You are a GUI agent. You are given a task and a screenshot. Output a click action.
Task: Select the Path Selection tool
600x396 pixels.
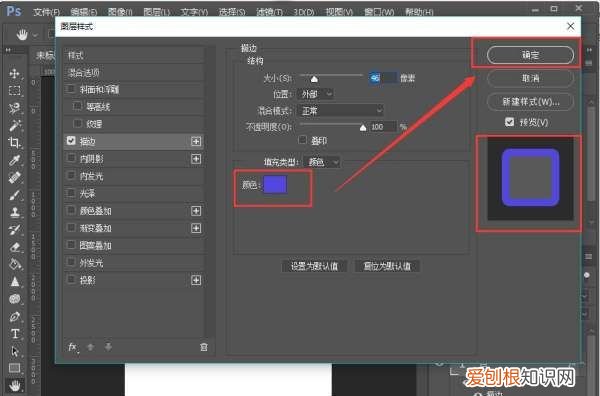click(15, 351)
